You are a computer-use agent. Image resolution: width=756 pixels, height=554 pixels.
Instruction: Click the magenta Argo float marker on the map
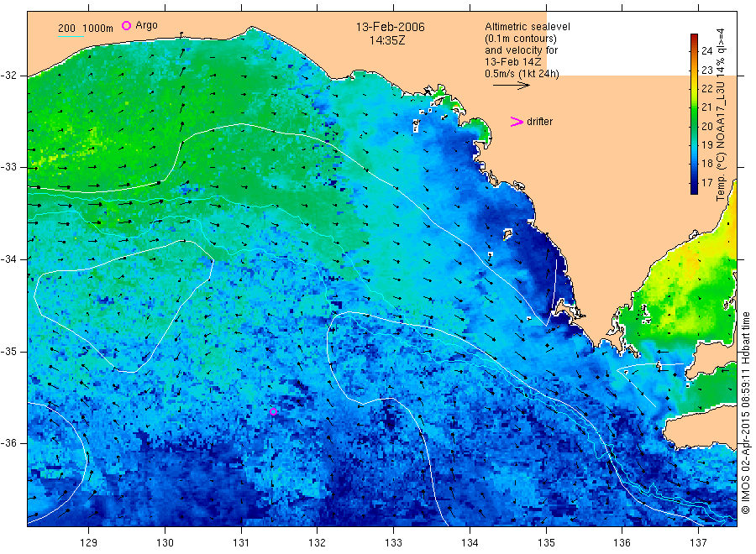[273, 411]
